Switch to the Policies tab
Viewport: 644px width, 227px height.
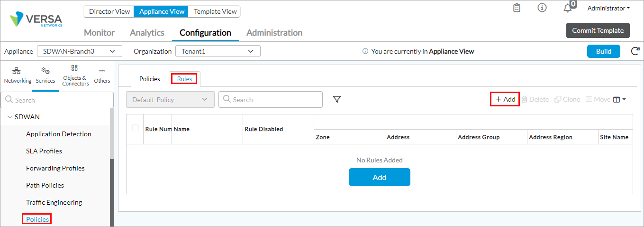click(x=150, y=79)
